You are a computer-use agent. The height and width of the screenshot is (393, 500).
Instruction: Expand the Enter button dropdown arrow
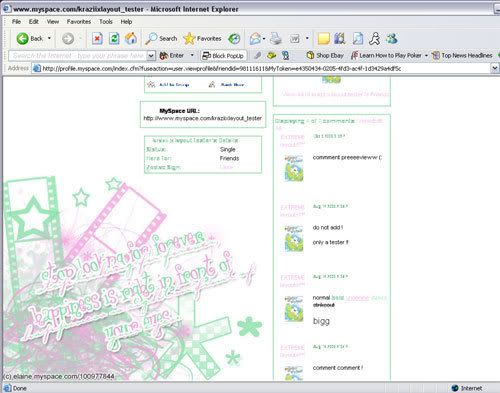[x=192, y=55]
